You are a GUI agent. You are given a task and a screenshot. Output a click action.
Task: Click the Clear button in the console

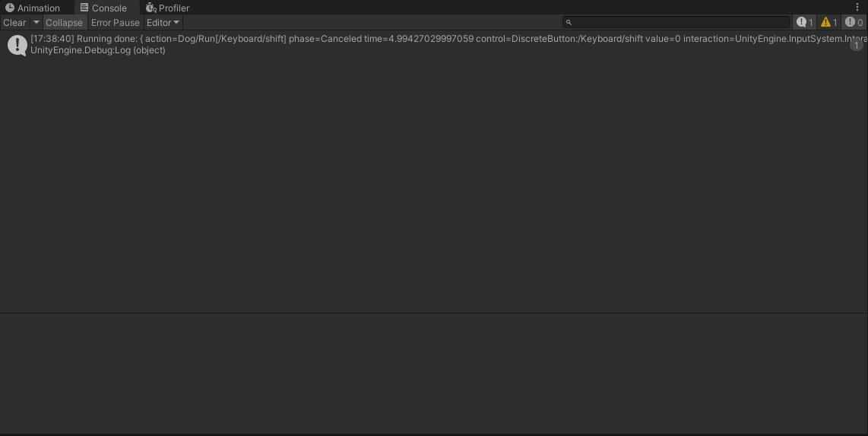[14, 23]
